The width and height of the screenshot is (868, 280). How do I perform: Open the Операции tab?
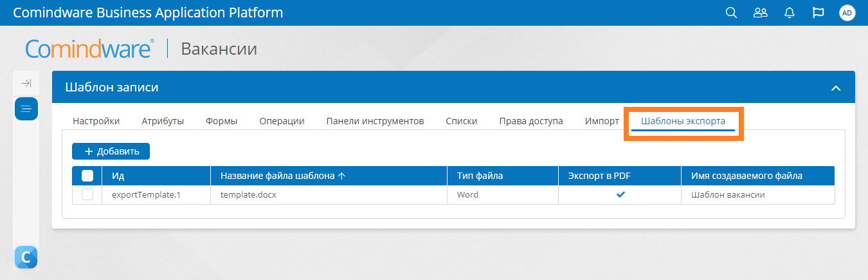282,121
